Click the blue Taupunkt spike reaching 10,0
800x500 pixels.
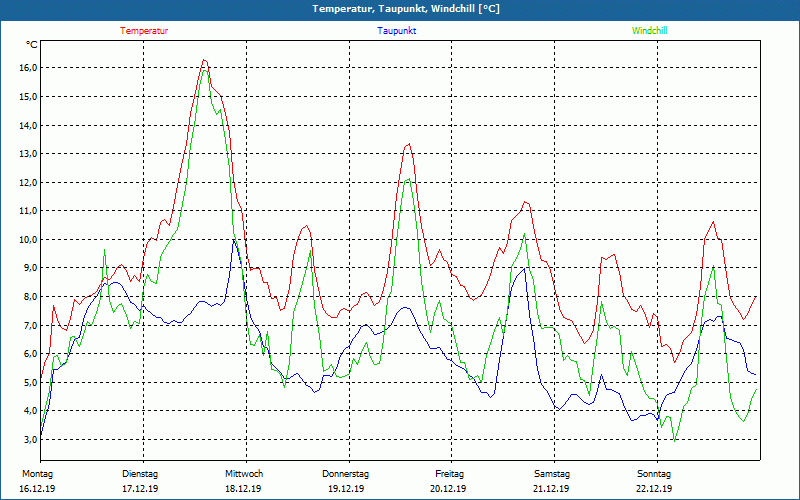[x=234, y=240]
